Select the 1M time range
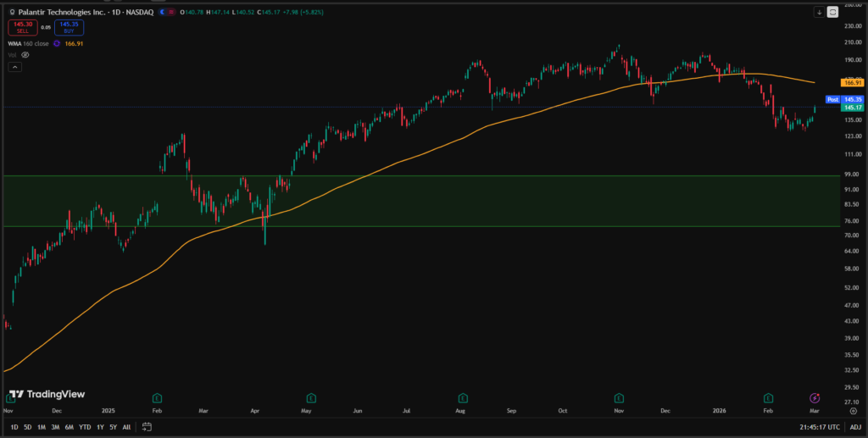This screenshot has width=868, height=438. click(x=42, y=427)
